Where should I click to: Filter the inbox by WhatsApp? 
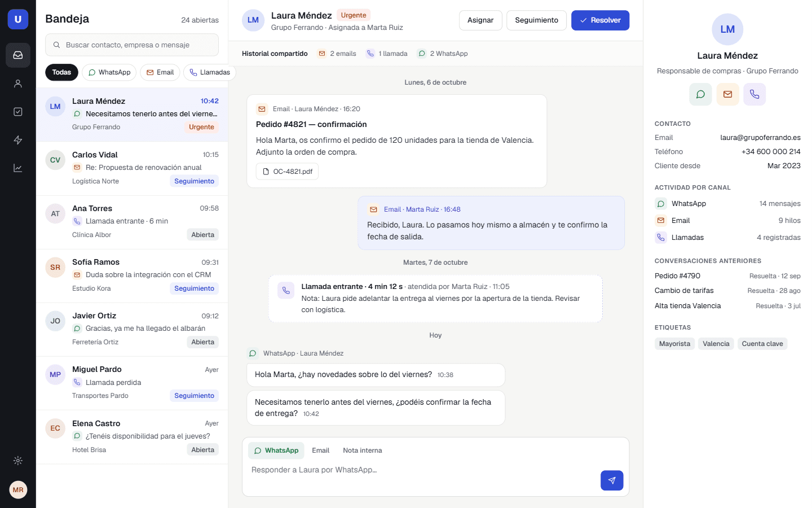[x=109, y=72]
